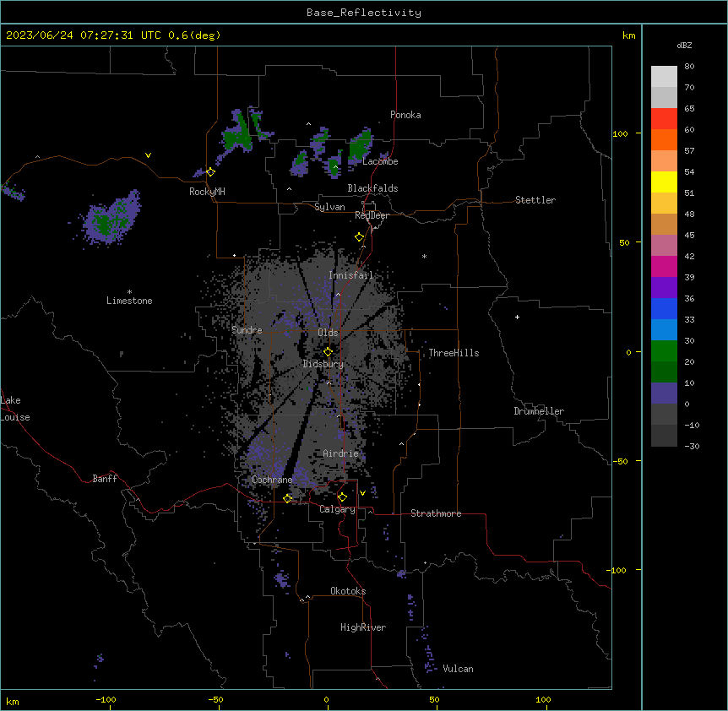Click the Base_Reflectivity title

click(364, 13)
